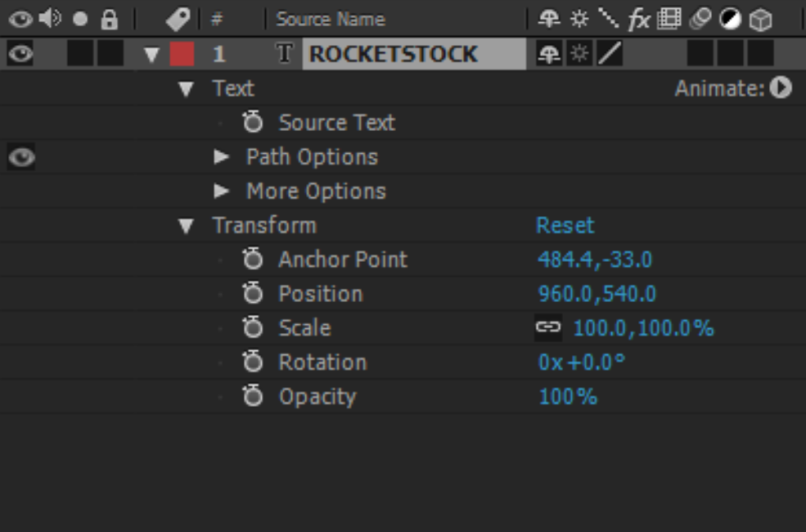The width and height of the screenshot is (806, 532).
Task: Enable the Position stopwatch keyframing
Action: click(x=252, y=294)
